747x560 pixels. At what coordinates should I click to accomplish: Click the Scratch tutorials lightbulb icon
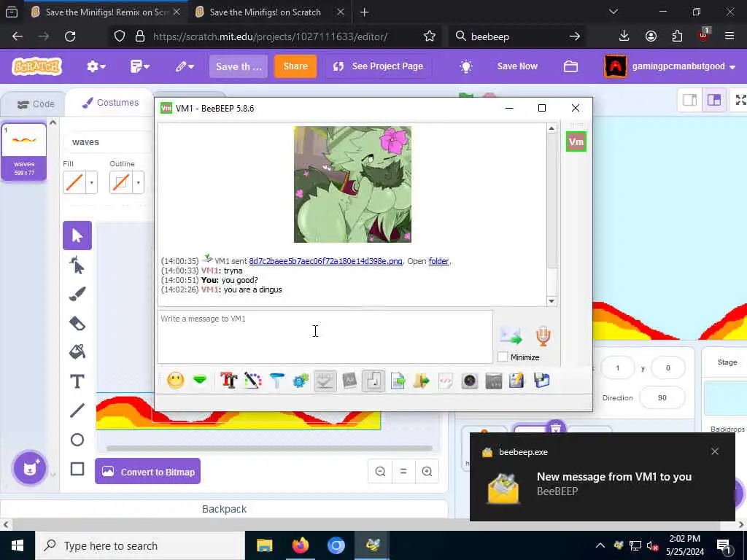[x=466, y=66]
